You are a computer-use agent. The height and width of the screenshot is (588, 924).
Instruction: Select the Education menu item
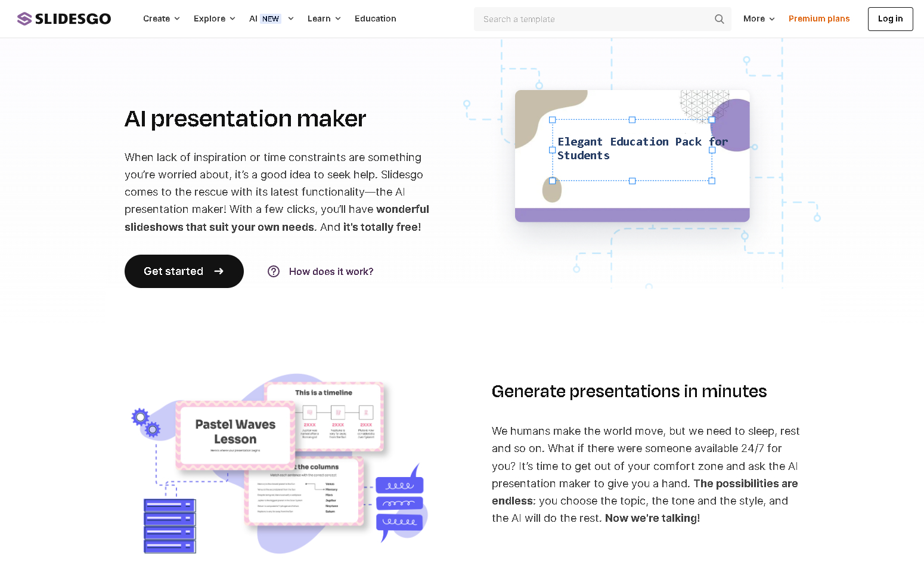pos(375,18)
